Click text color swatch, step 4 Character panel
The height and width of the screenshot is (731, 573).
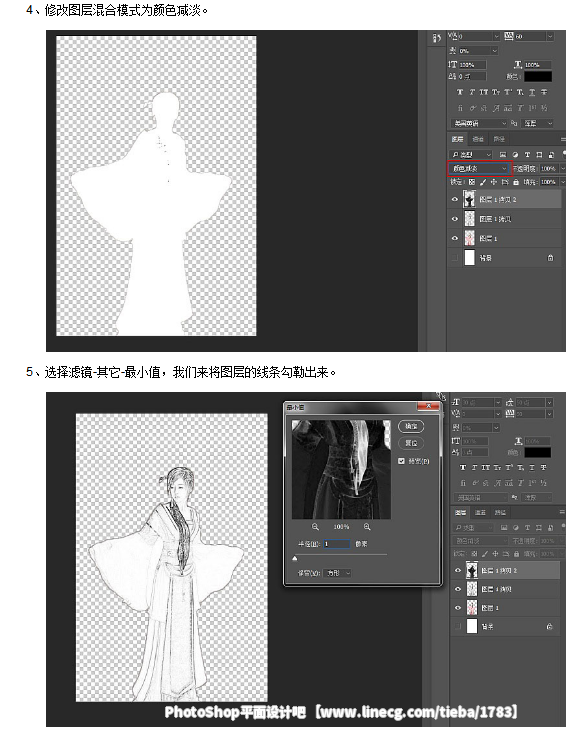click(538, 76)
